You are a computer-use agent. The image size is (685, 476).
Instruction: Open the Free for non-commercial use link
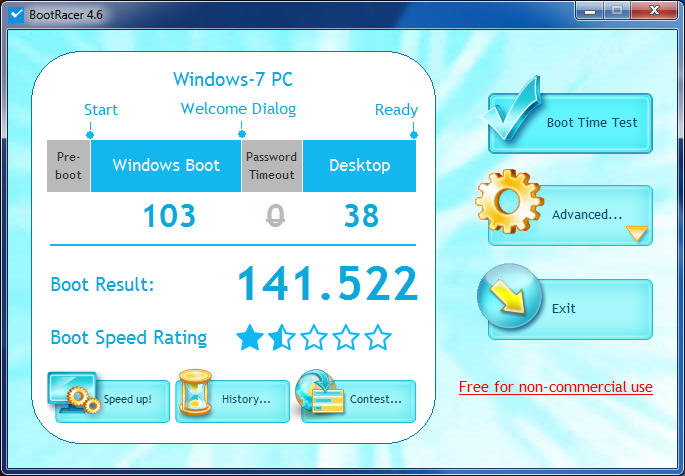pos(556,387)
